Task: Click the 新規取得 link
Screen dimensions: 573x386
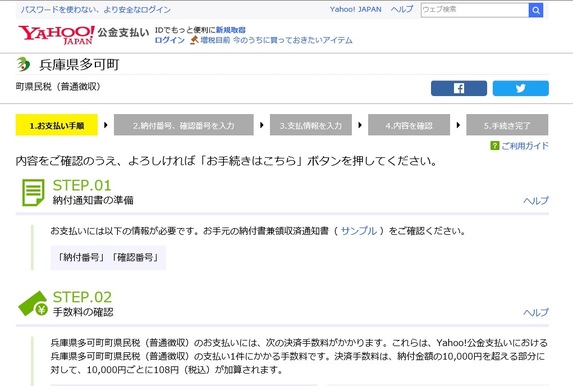Action: (231, 30)
